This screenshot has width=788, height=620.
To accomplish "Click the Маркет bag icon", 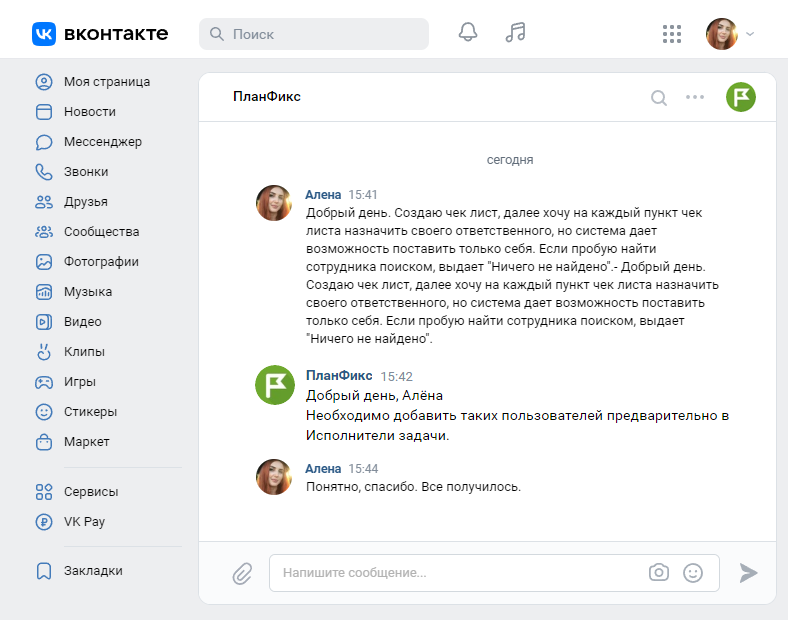I will 44,442.
